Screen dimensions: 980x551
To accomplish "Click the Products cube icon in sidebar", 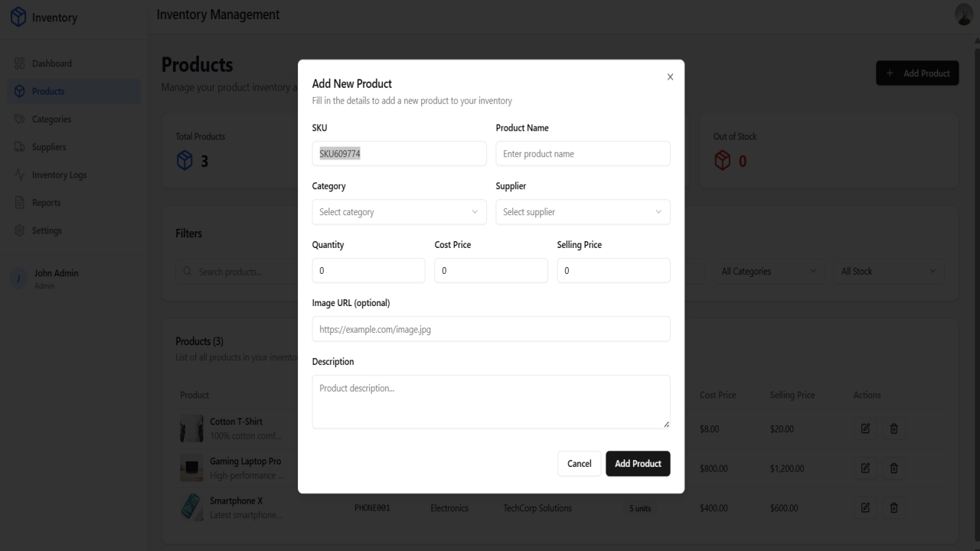I will [20, 91].
